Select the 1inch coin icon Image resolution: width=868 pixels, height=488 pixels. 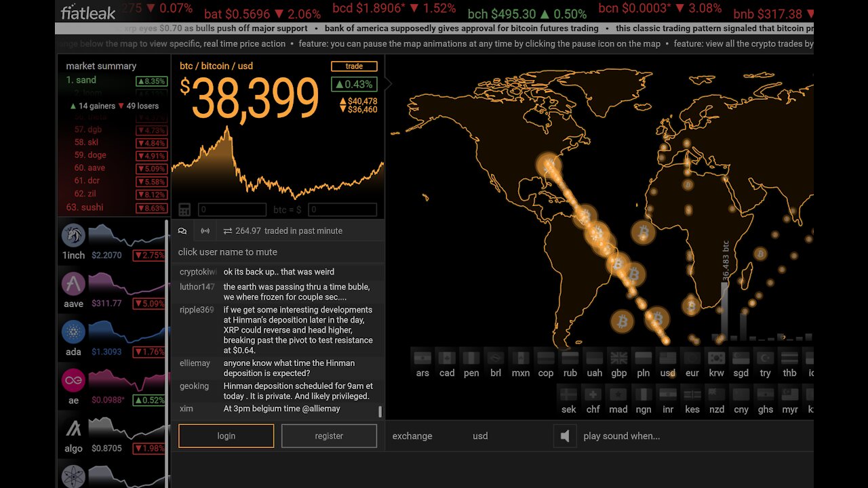(x=73, y=235)
